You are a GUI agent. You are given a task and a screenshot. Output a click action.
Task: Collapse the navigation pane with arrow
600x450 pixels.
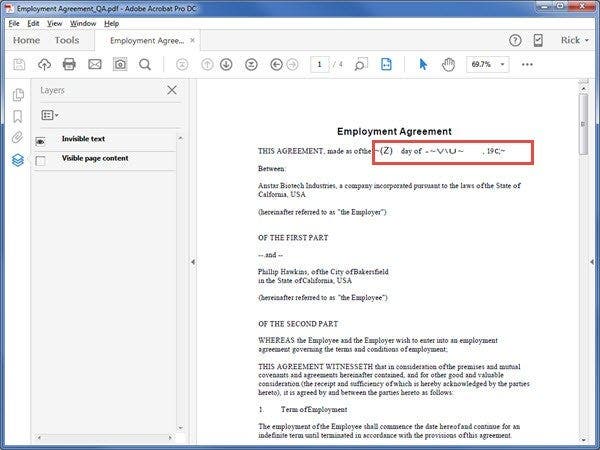191,262
